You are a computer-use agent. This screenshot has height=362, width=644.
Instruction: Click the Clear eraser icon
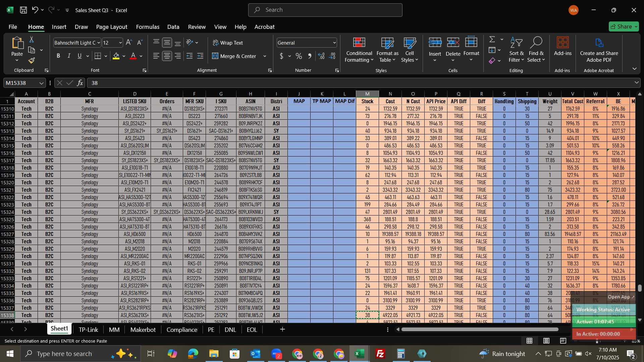pos(492,61)
